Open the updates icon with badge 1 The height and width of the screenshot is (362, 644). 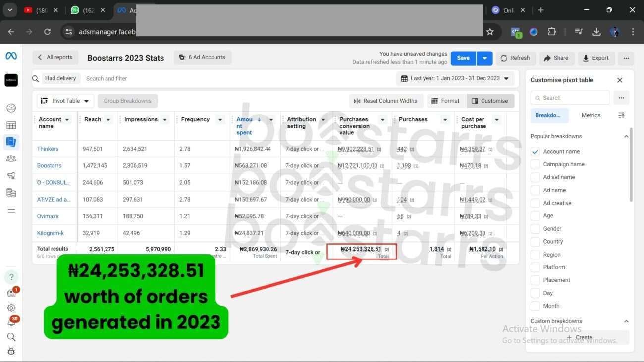point(12,293)
